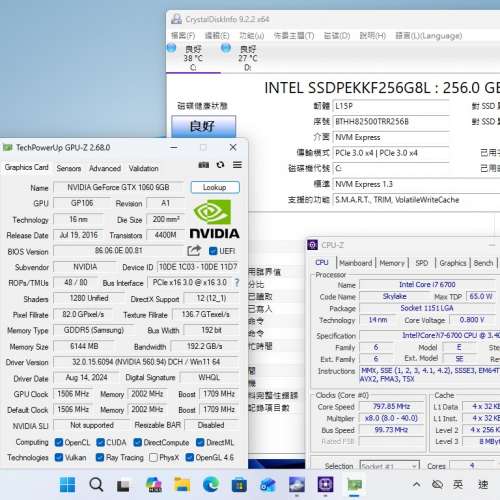Open the 語言(L)(Language) menu
The height and width of the screenshot is (500, 500).
pos(429,35)
